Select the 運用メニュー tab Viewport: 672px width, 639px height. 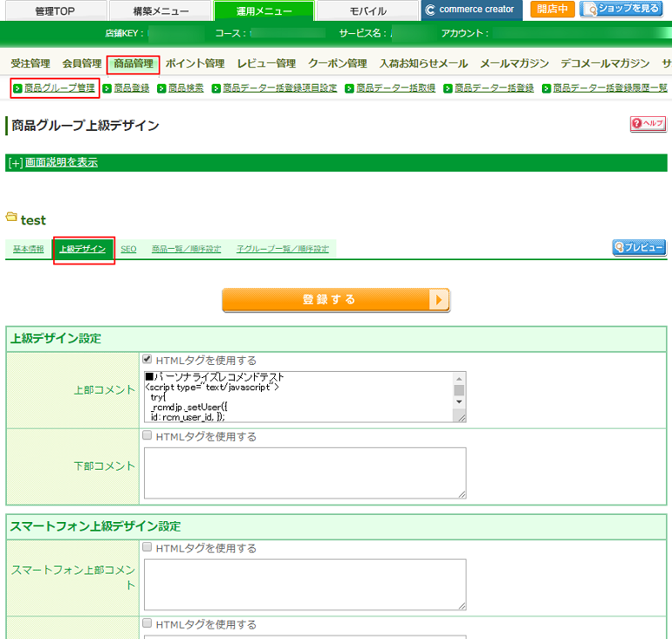[x=264, y=10]
